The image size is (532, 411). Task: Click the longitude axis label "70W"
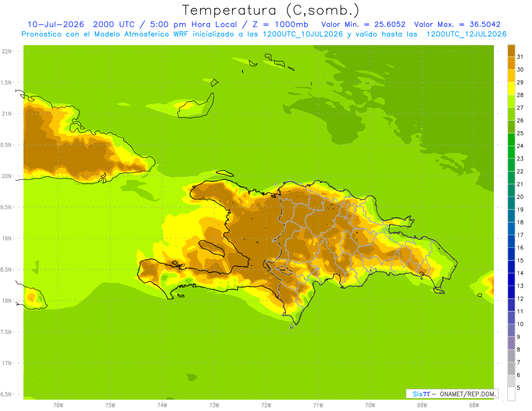pos(370,405)
